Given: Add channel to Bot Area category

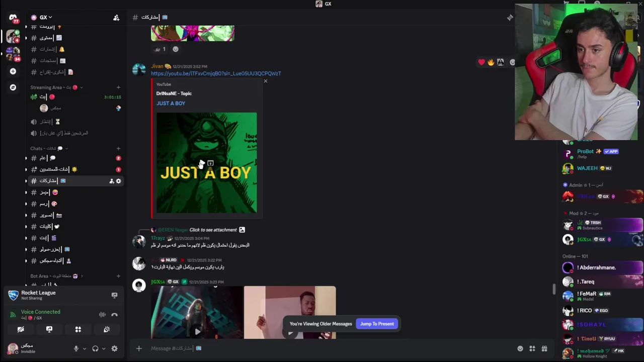Looking at the screenshot, I should click(118, 276).
